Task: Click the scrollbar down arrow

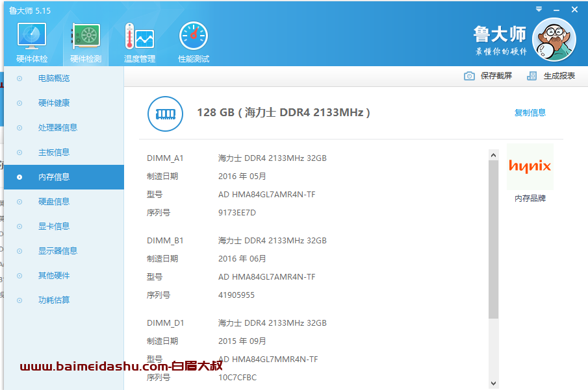Action: pyautogui.click(x=494, y=384)
